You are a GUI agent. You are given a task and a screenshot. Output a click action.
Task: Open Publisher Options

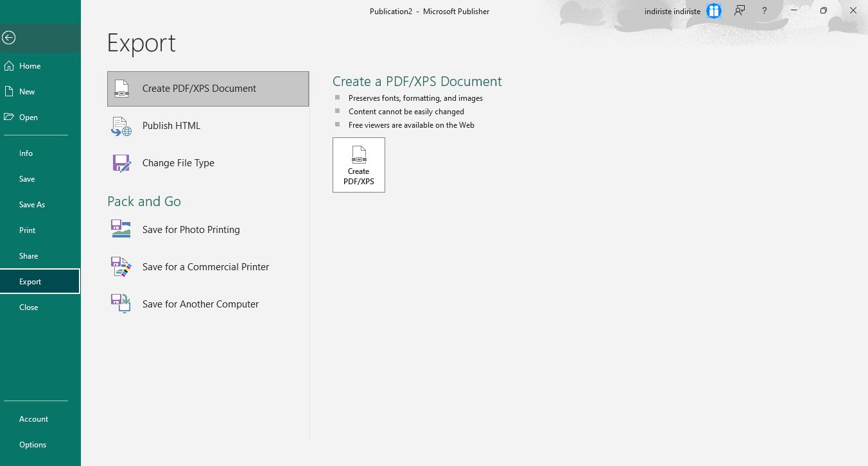[x=40, y=445]
